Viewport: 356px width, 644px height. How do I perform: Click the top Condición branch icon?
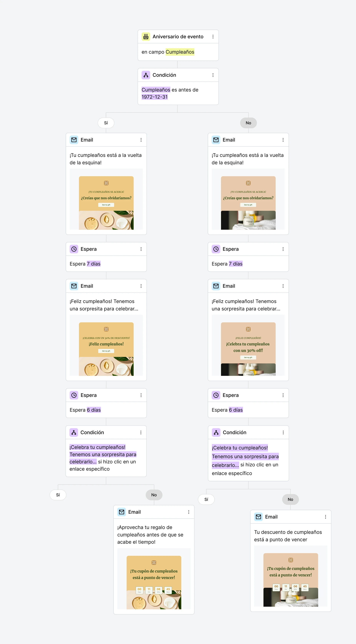coord(146,75)
